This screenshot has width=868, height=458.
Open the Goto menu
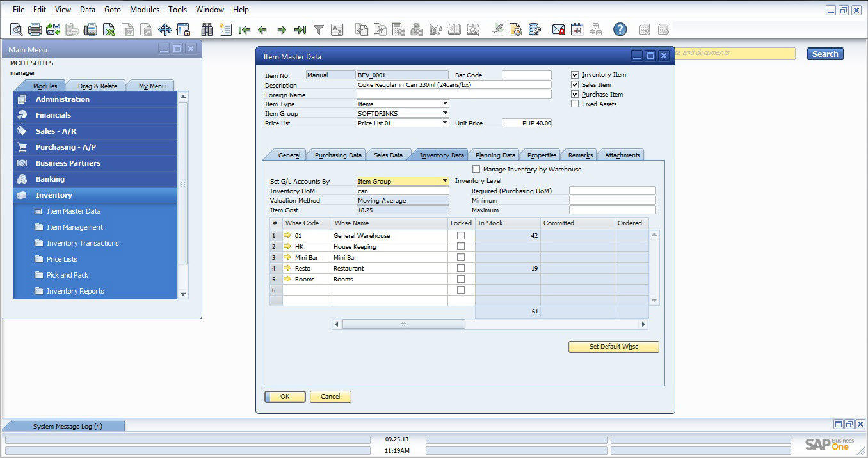(113, 10)
